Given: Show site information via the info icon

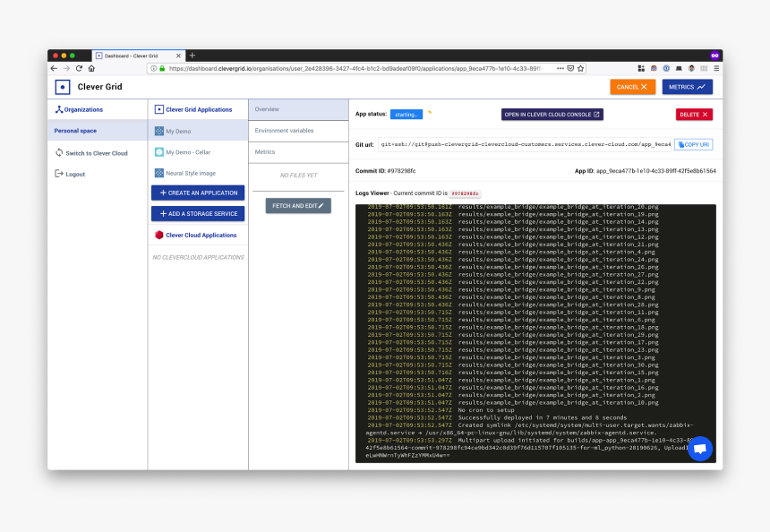Looking at the screenshot, I should click(154, 68).
